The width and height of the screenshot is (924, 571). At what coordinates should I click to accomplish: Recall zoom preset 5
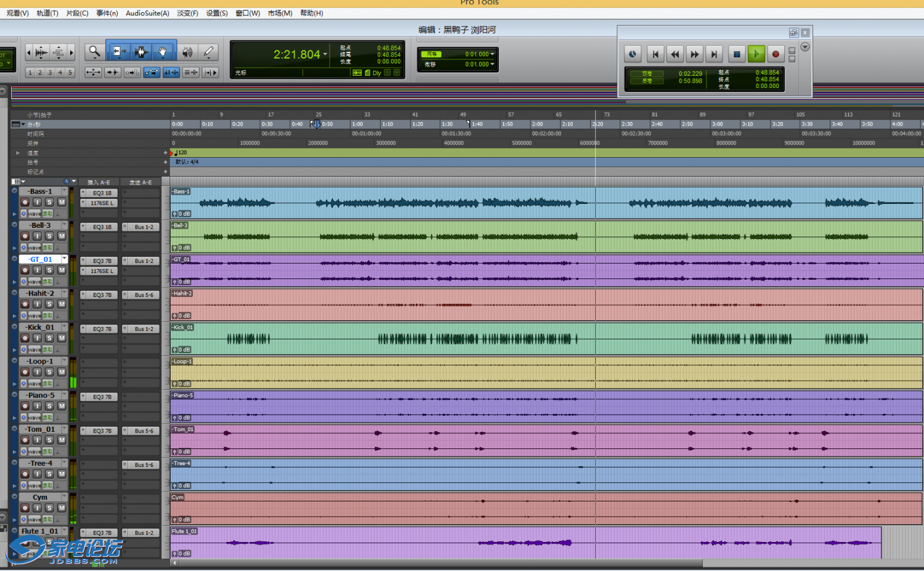pos(70,73)
